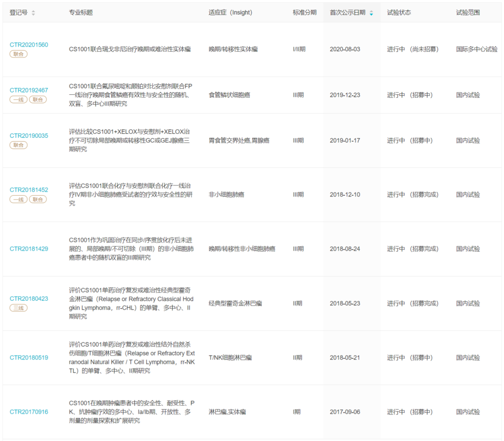Image resolution: width=504 pixels, height=441 pixels.
Task: Click 联合 tag under CTR20181452
Action: [x=38, y=199]
